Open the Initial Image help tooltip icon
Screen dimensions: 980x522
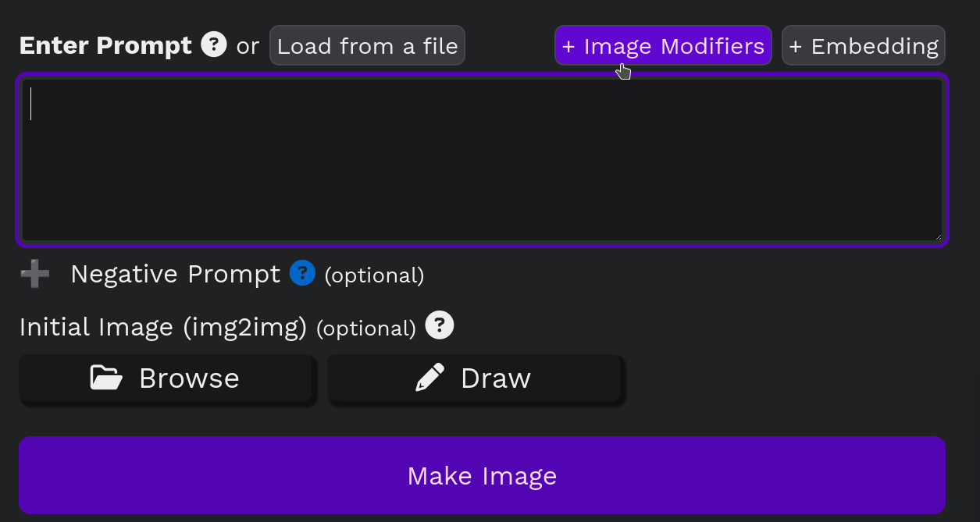click(x=440, y=325)
